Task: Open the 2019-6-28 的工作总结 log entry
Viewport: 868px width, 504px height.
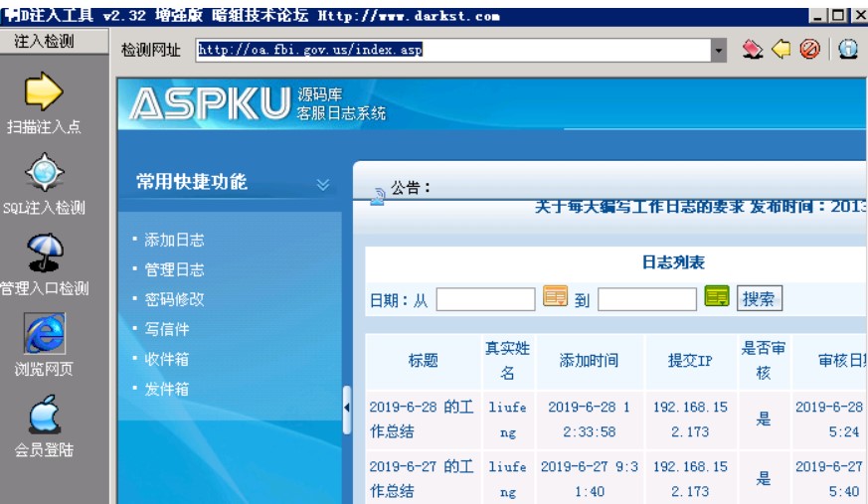Action: [x=422, y=420]
